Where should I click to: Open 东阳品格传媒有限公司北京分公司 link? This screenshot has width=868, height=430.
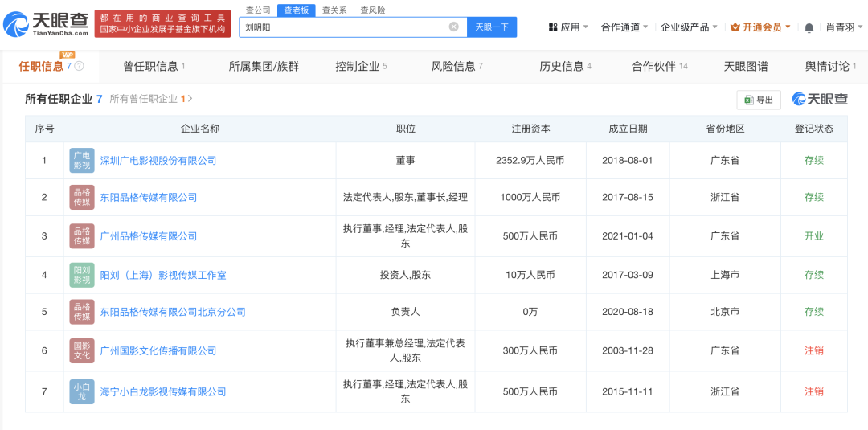coord(173,312)
